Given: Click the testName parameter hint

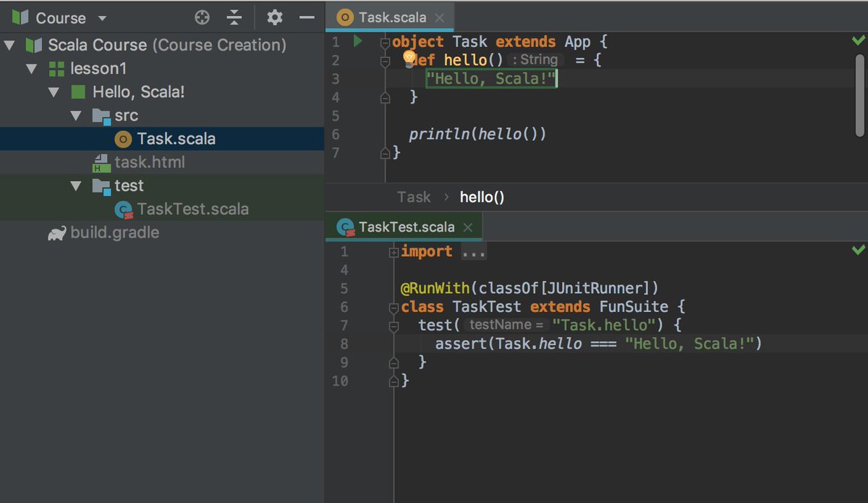Looking at the screenshot, I should (506, 325).
